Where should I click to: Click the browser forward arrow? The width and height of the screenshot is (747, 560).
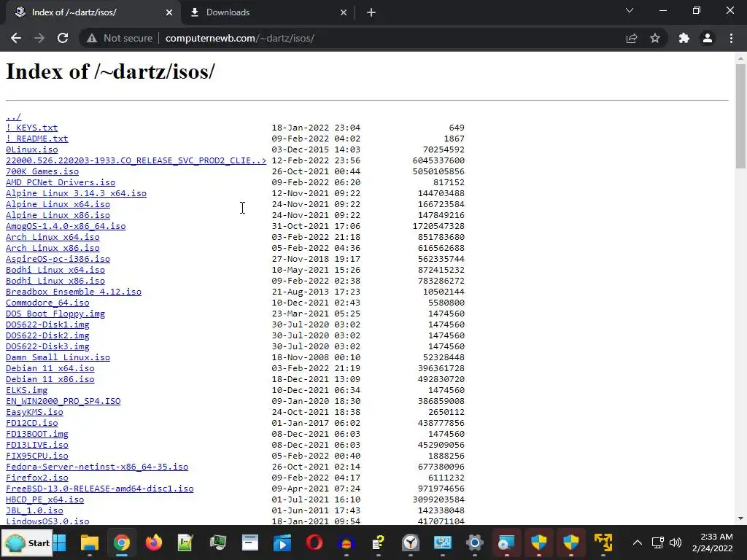point(39,38)
